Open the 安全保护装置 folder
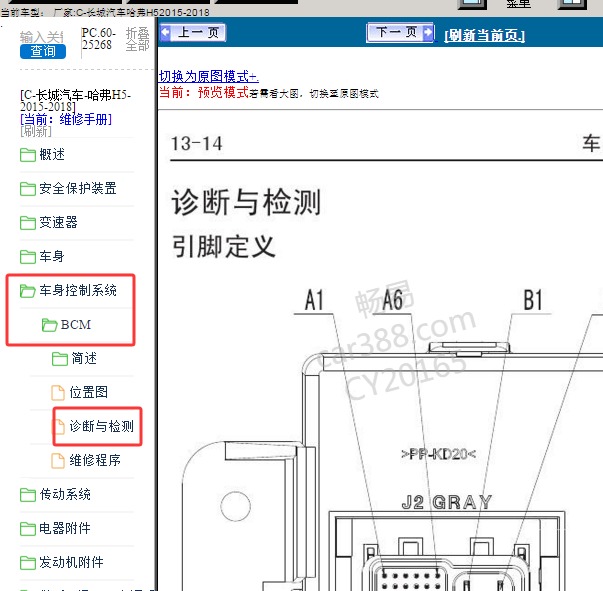 [78, 188]
